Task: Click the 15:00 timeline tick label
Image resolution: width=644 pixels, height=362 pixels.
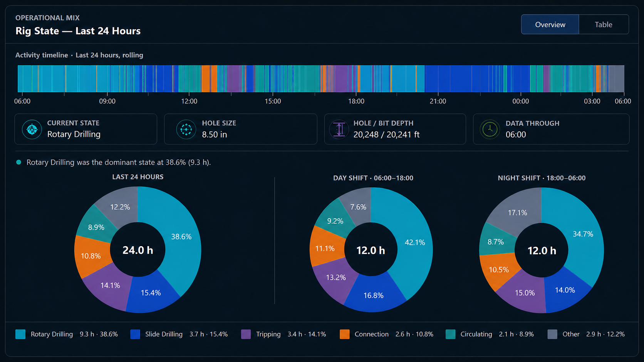Action: click(273, 101)
